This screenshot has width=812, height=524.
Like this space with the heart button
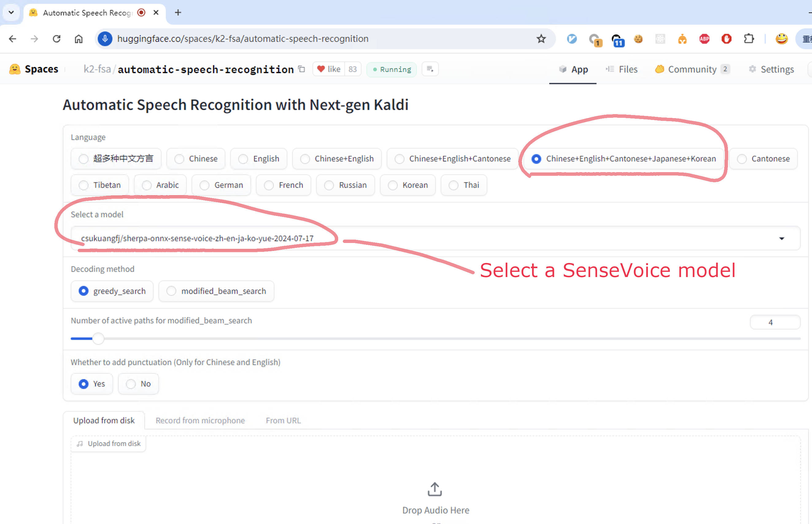(x=328, y=69)
